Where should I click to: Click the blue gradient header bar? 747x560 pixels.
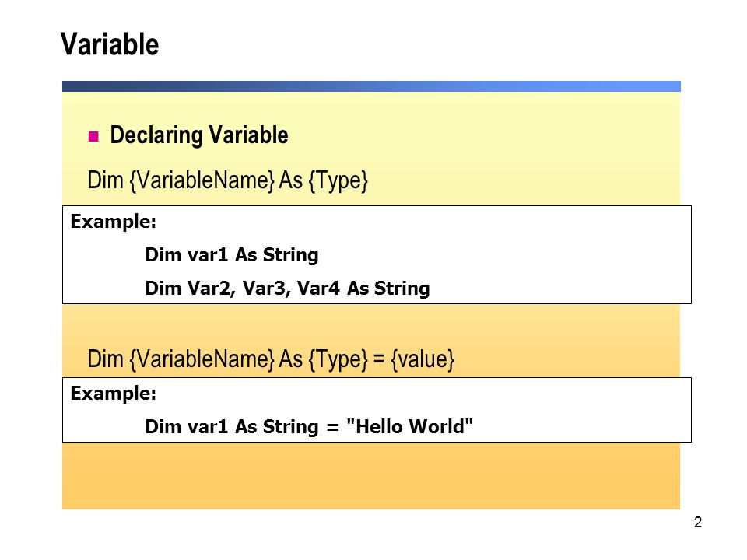point(371,86)
